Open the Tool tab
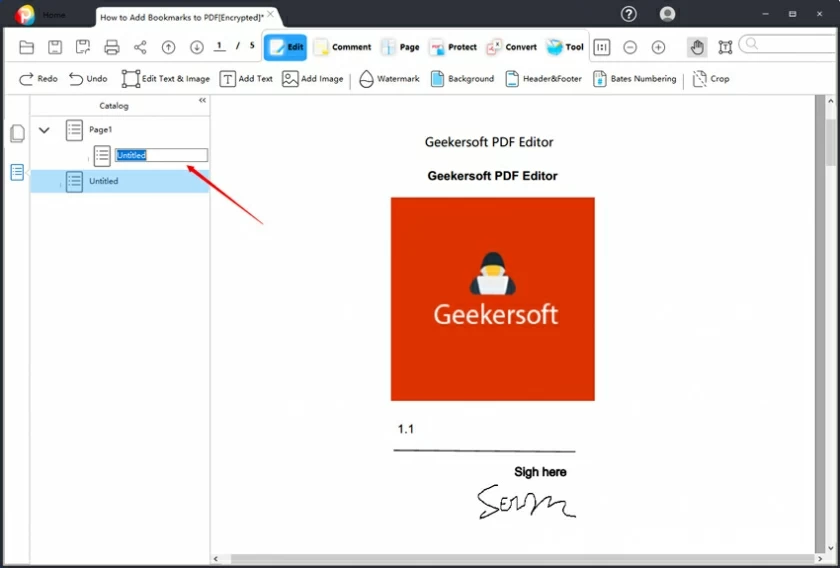This screenshot has width=840, height=568. pyautogui.click(x=565, y=47)
